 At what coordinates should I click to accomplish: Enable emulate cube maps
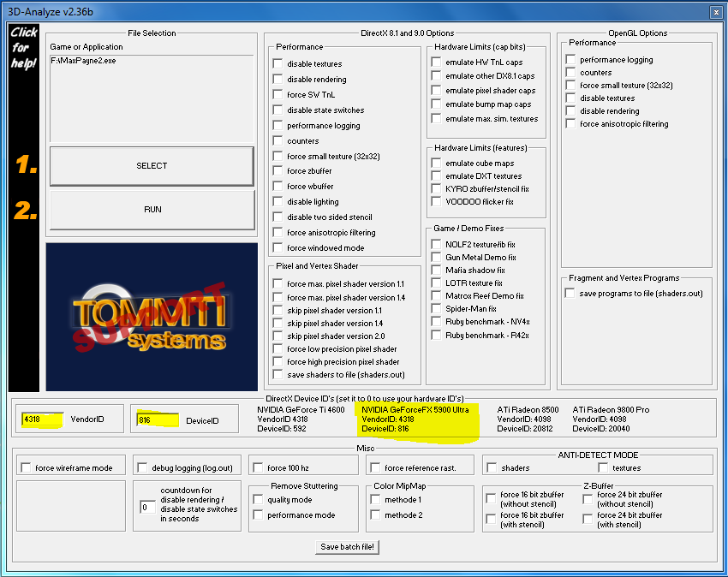pyautogui.click(x=436, y=163)
